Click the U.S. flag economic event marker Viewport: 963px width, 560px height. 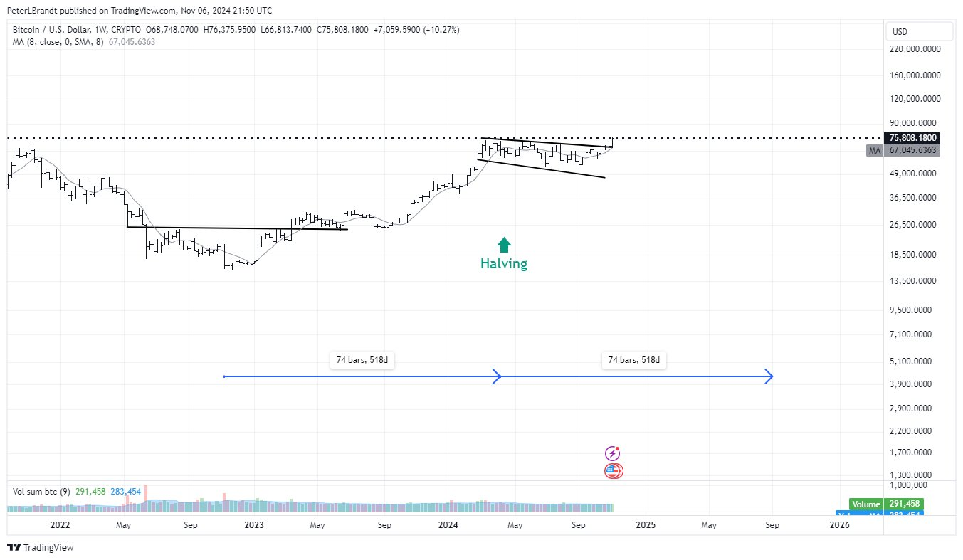[612, 471]
